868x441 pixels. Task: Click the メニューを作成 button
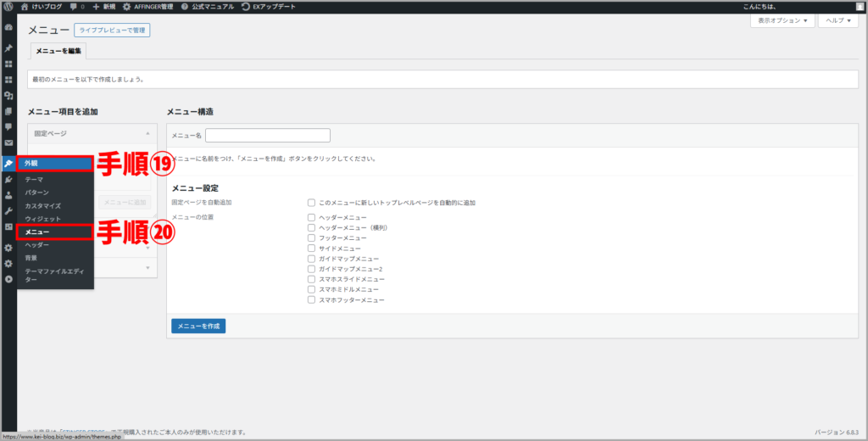(198, 326)
